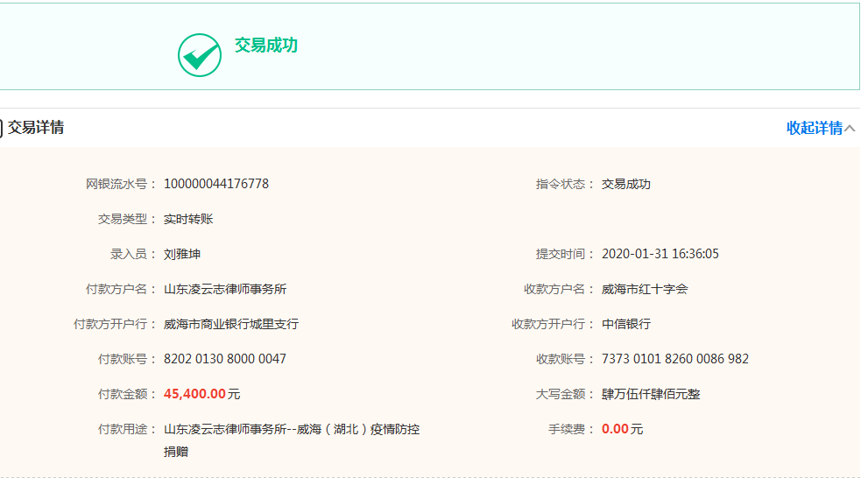Viewport: 868px width, 478px height.
Task: Click the 提交时间 value 2020-01-31 16:36:05
Action: (660, 254)
